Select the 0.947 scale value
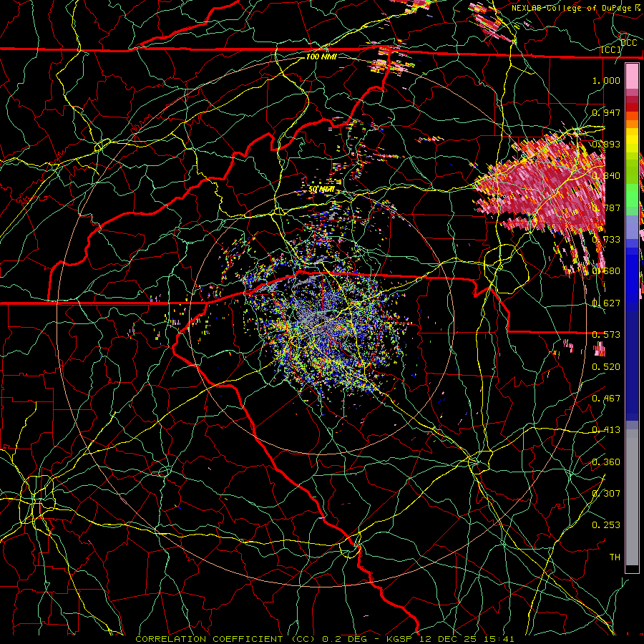This screenshot has height=644, width=644. coord(606,112)
